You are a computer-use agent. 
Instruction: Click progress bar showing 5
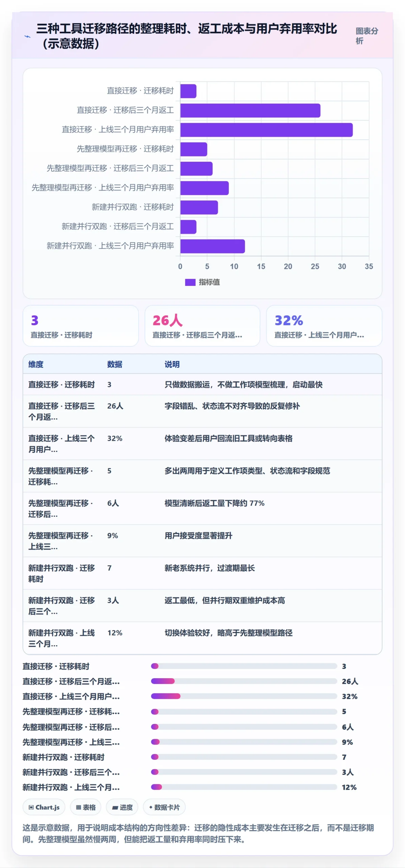244,711
